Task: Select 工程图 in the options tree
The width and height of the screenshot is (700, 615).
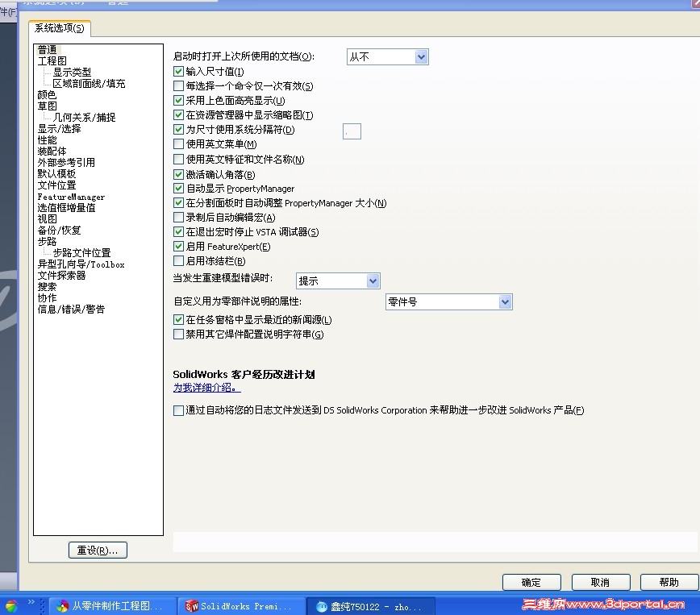Action: 52,60
